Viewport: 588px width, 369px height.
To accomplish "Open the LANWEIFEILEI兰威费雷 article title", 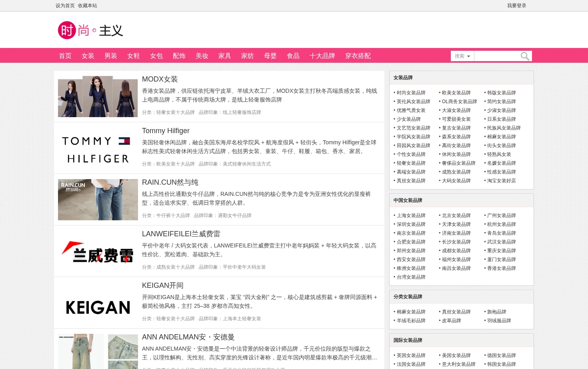I will pos(181,234).
